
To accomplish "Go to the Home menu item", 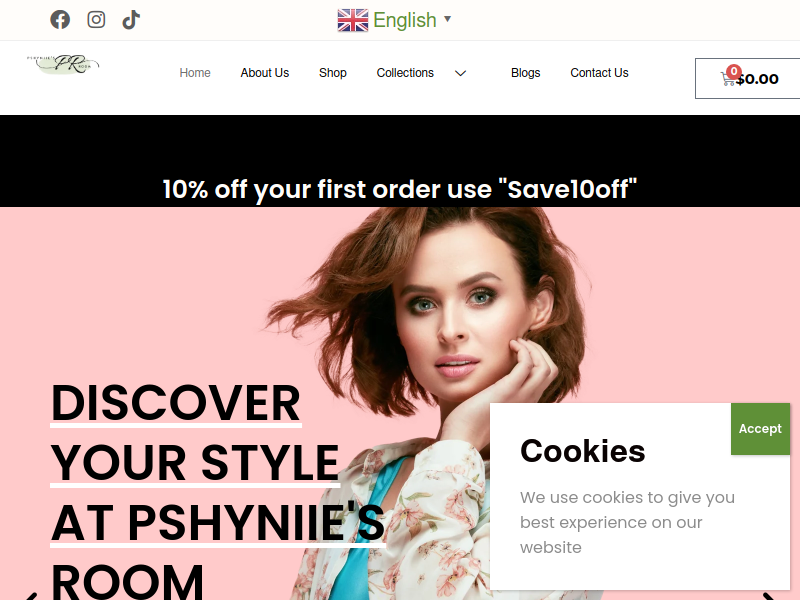I will pyautogui.click(x=195, y=73).
